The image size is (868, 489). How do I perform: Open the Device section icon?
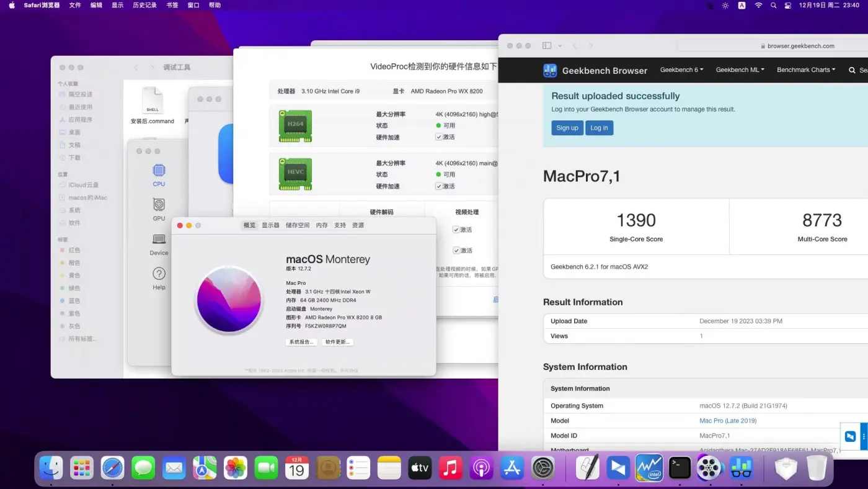pyautogui.click(x=159, y=240)
